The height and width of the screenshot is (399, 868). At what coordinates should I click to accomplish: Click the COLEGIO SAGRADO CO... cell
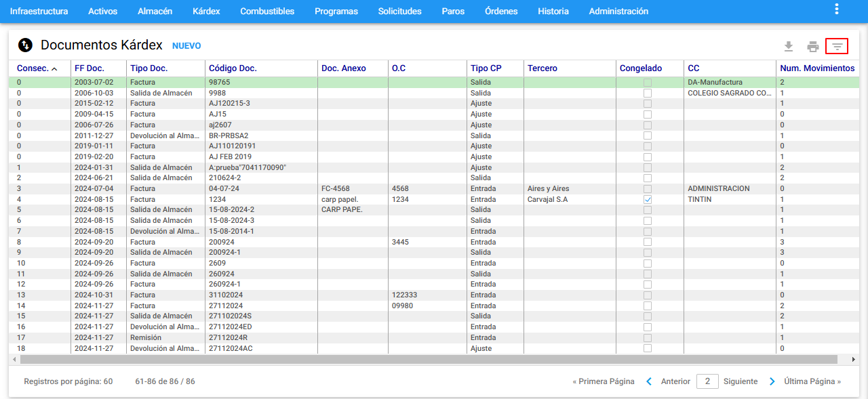coord(730,93)
